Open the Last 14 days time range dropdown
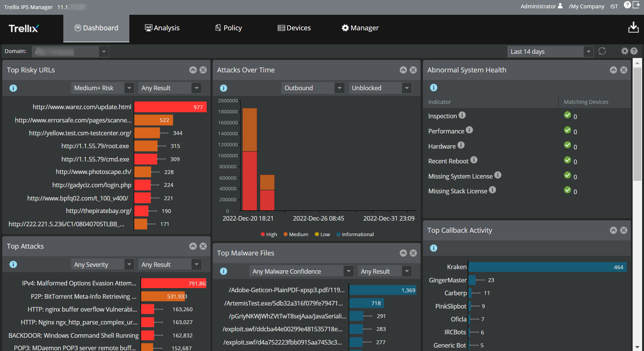 (x=550, y=52)
